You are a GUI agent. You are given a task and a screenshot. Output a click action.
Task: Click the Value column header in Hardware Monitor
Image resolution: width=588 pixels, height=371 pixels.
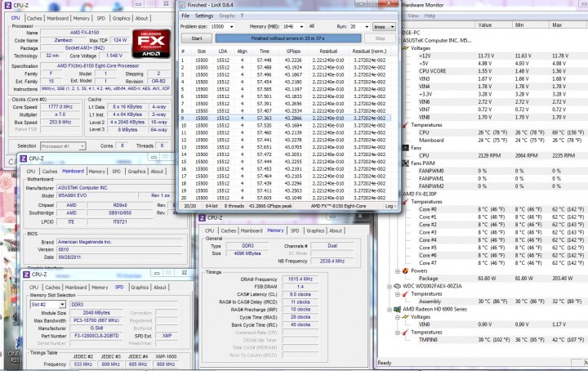493,25
